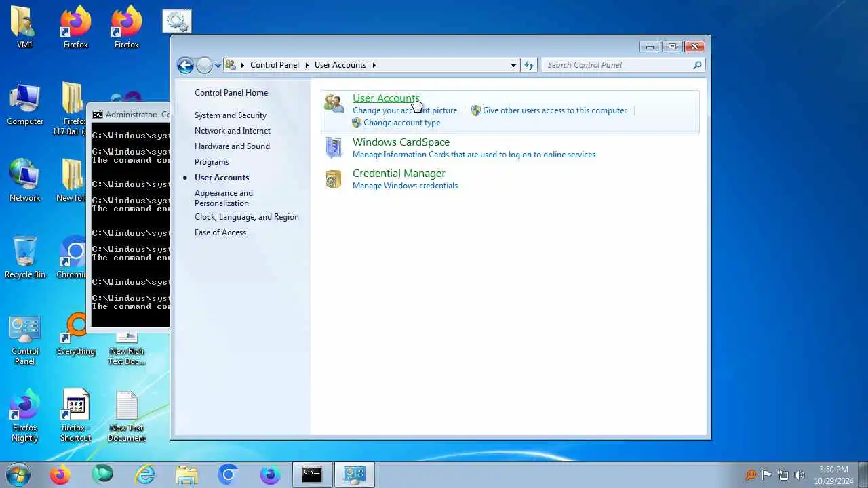Click the Administrator command prompt title bar
868x488 pixels.
[130, 115]
